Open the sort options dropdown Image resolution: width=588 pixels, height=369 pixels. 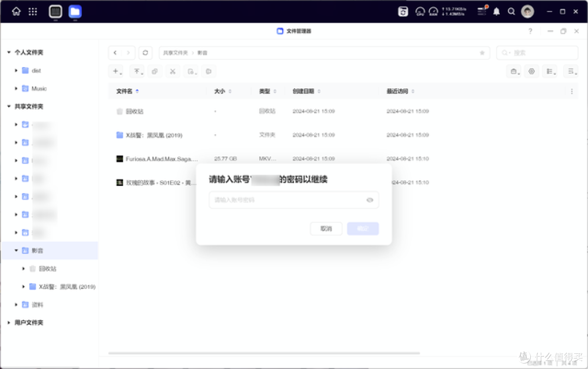572,71
